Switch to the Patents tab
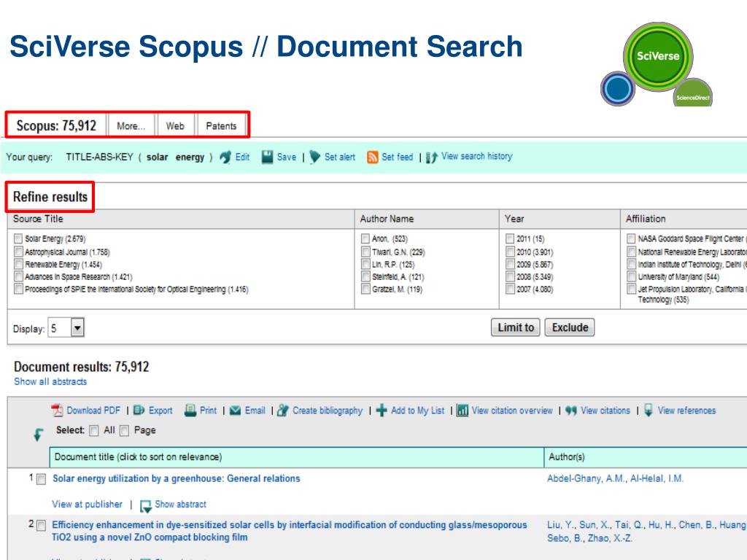Image resolution: width=747 pixels, height=560 pixels. point(221,126)
